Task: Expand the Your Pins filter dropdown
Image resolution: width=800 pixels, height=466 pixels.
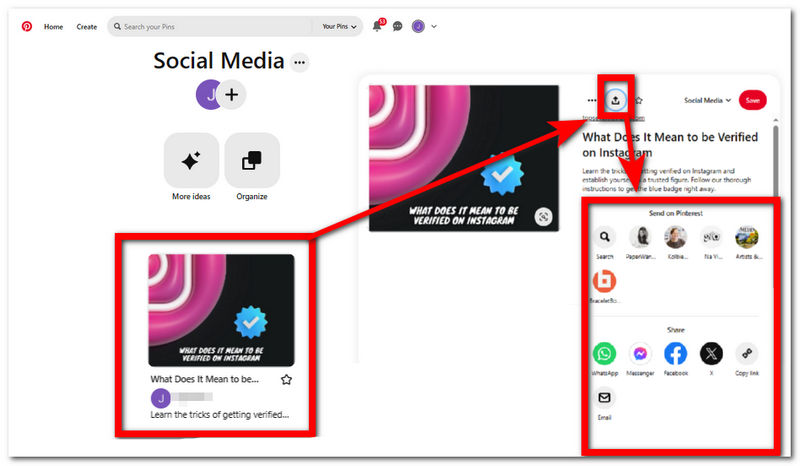Action: pyautogui.click(x=339, y=27)
